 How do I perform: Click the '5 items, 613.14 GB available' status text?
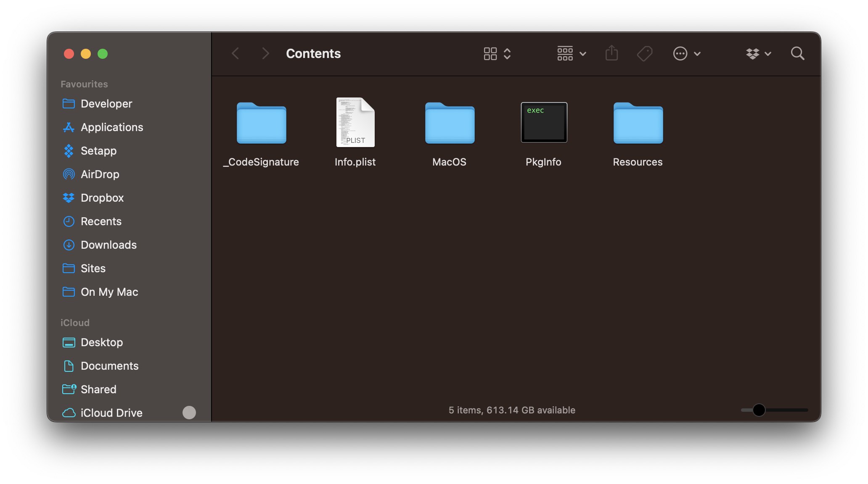512,410
